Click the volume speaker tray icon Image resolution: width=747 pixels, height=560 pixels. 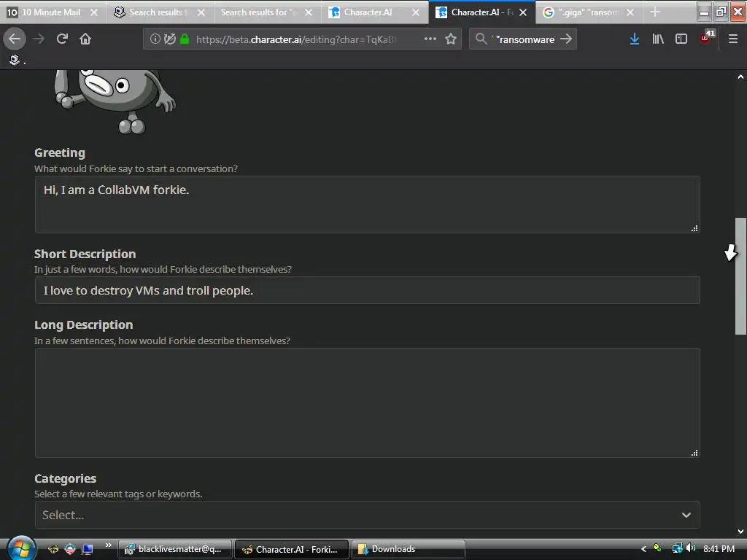(691, 548)
